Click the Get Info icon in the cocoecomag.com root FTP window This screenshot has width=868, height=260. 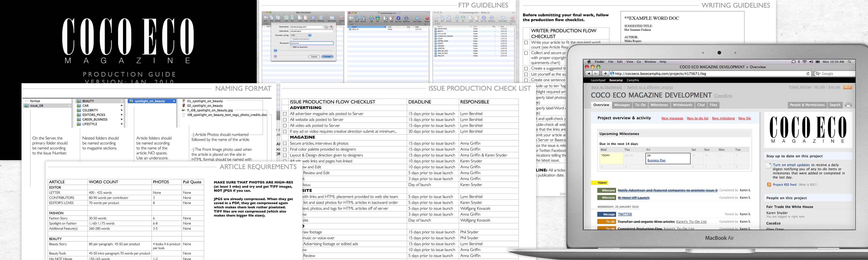click(x=399, y=18)
